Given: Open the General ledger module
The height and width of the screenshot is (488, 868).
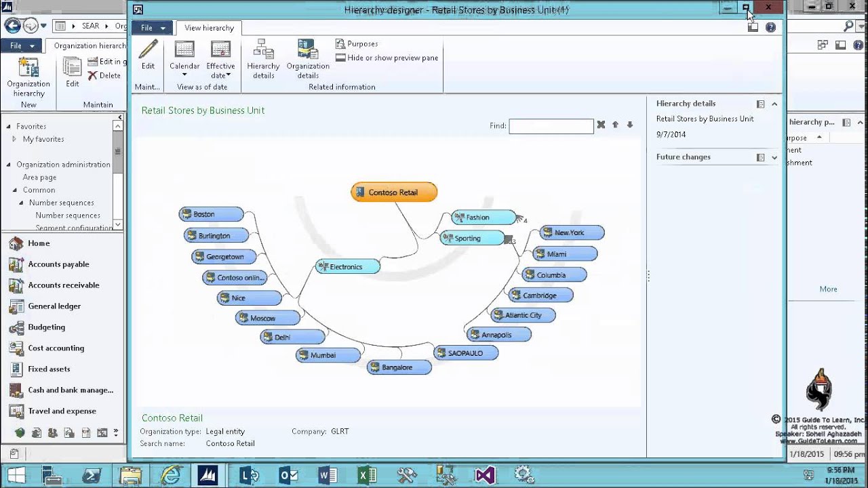Looking at the screenshot, I should [54, 306].
